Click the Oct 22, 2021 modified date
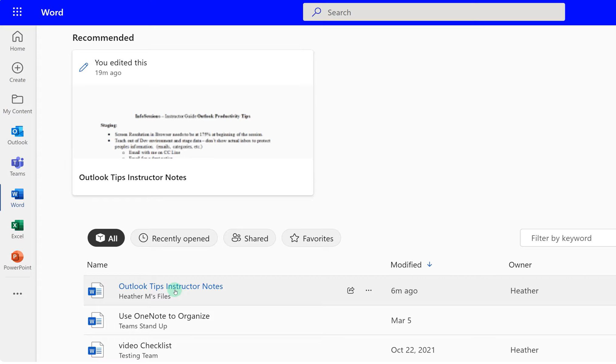Viewport: 616px width, 364px height. 413,350
